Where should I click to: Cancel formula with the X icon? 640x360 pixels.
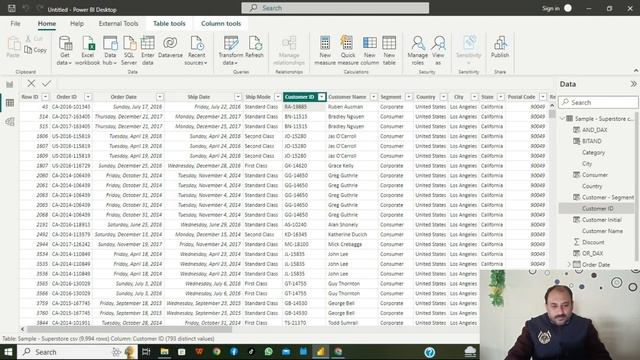31,84
